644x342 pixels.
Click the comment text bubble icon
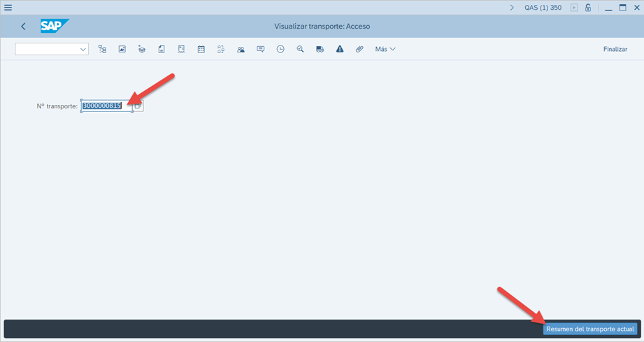(x=260, y=50)
